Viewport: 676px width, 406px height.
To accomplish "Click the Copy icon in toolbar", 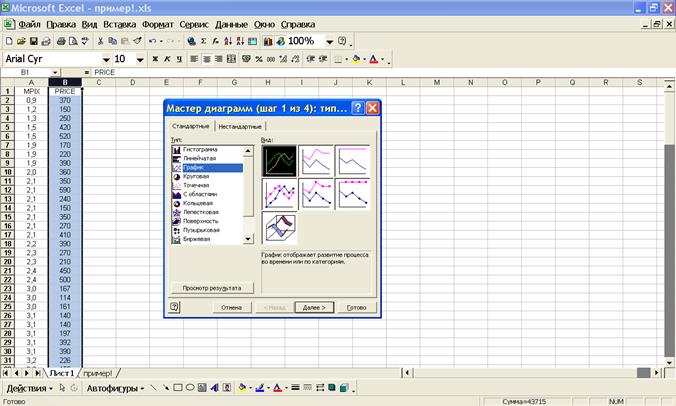I will 113,41.
